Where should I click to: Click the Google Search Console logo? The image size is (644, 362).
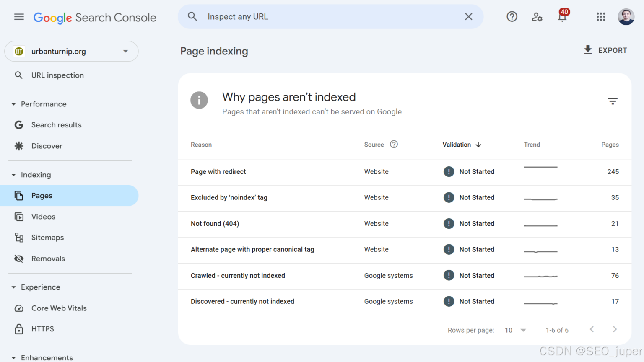tap(95, 18)
